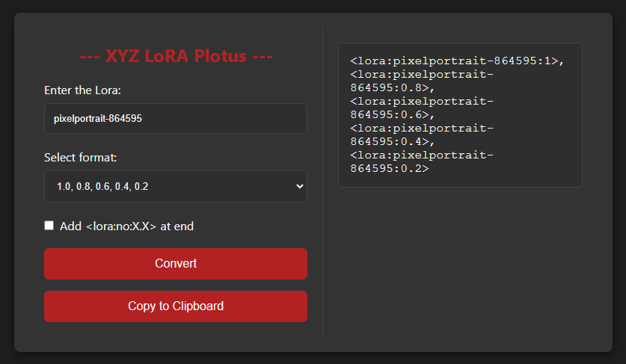Click the chevron arrow of format dropdown
Viewport: 626px width, 364px height.
300,186
